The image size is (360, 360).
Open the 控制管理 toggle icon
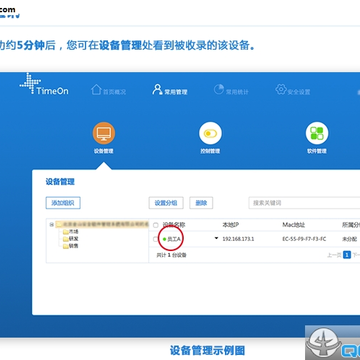pyautogui.click(x=210, y=133)
